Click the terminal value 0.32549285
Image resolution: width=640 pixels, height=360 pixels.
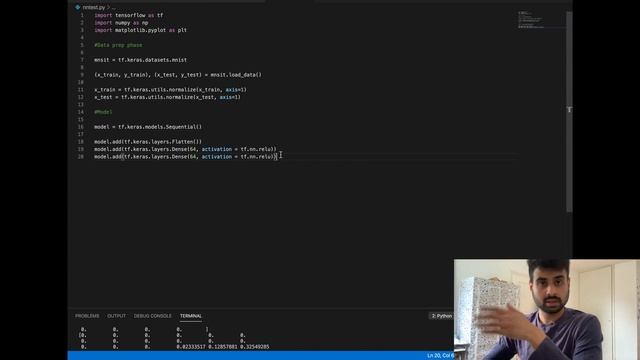[255, 347]
